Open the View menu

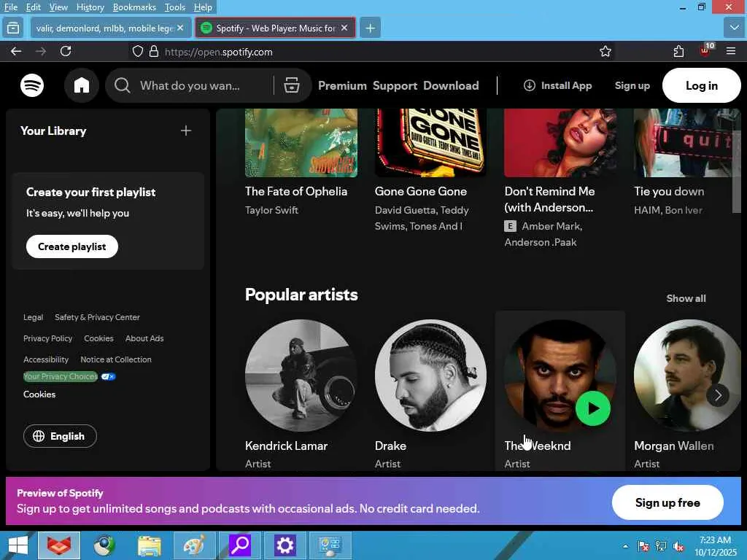(x=58, y=7)
